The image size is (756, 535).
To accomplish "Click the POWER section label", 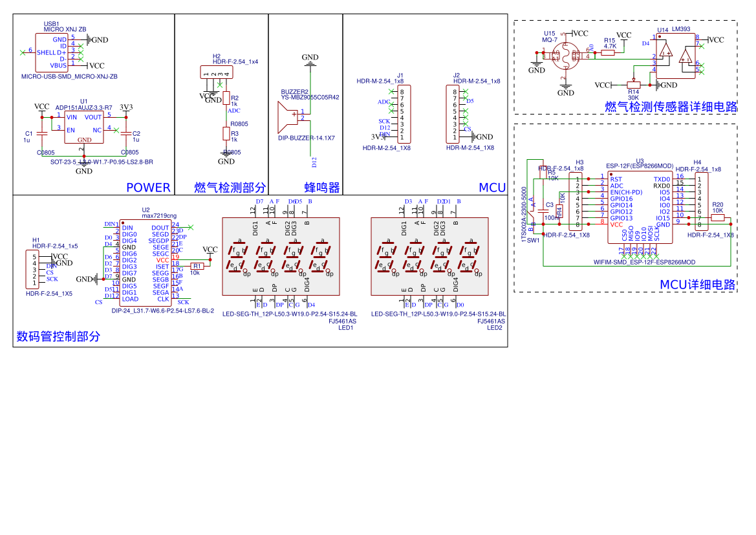I will 148,188.
